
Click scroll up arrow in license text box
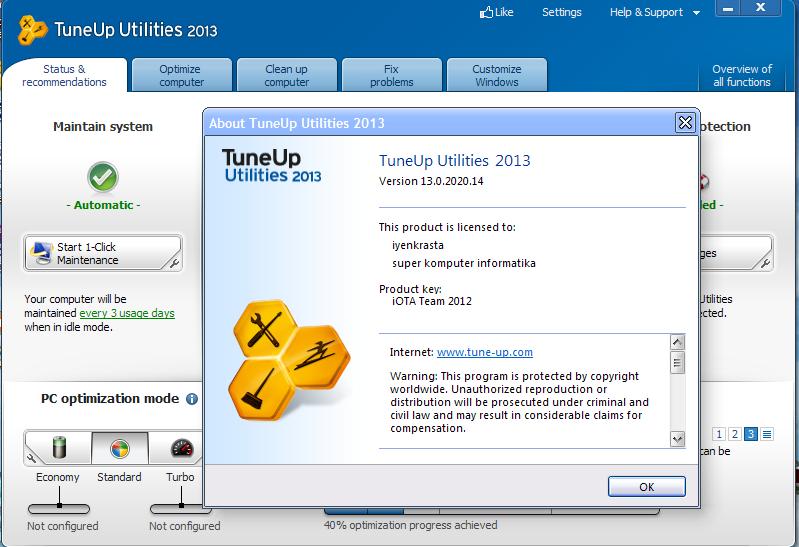[x=677, y=342]
